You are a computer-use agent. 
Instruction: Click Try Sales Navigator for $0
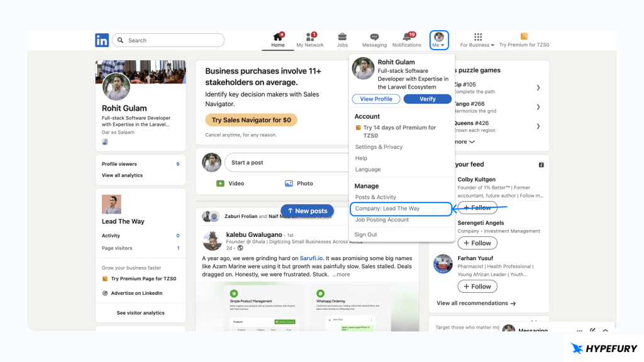pos(251,120)
